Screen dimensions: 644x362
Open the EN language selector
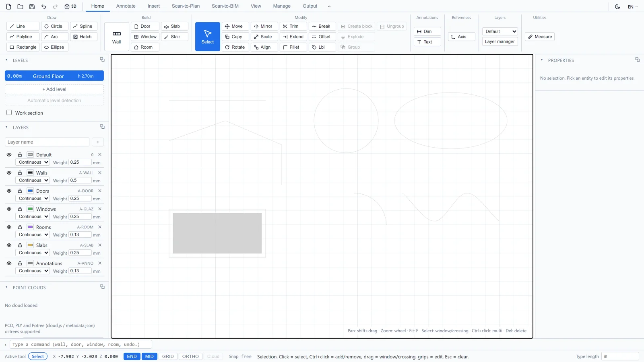(633, 6)
